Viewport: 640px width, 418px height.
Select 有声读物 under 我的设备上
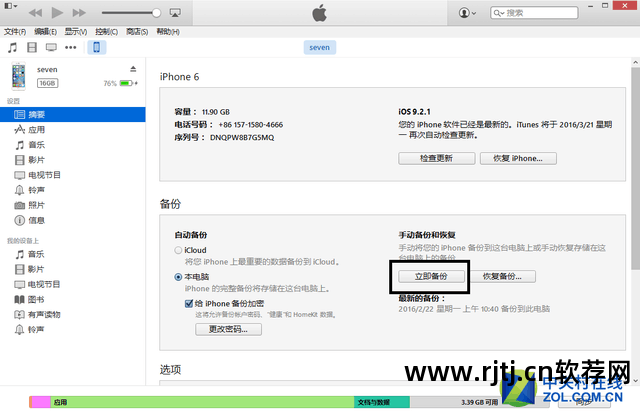[x=73, y=315]
